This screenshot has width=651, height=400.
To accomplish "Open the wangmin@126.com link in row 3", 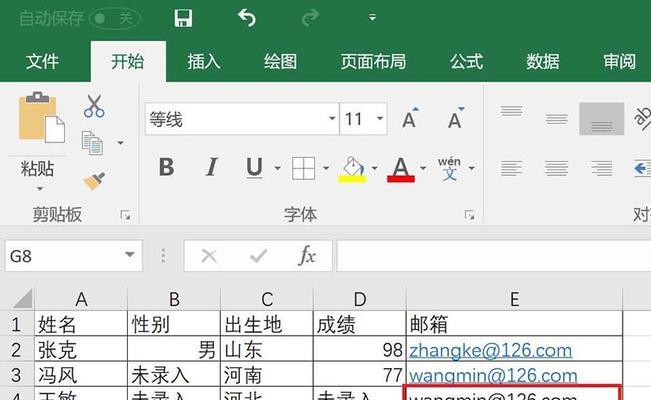I will [x=493, y=375].
